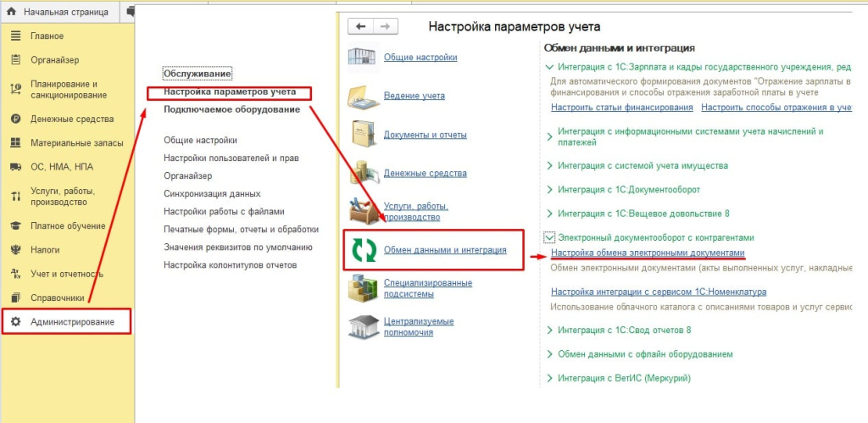This screenshot has width=868, height=423.
Task: Collapse Интеграция с 1С:Зарплата и кадры section
Action: point(549,68)
